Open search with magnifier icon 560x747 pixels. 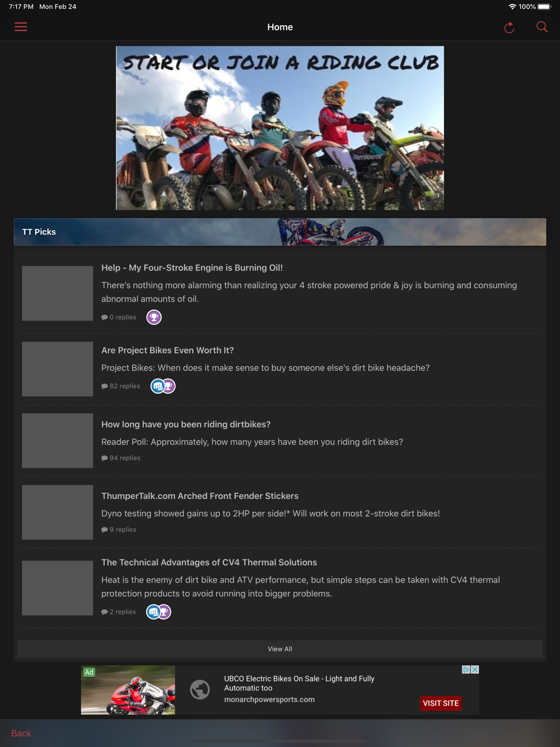542,27
